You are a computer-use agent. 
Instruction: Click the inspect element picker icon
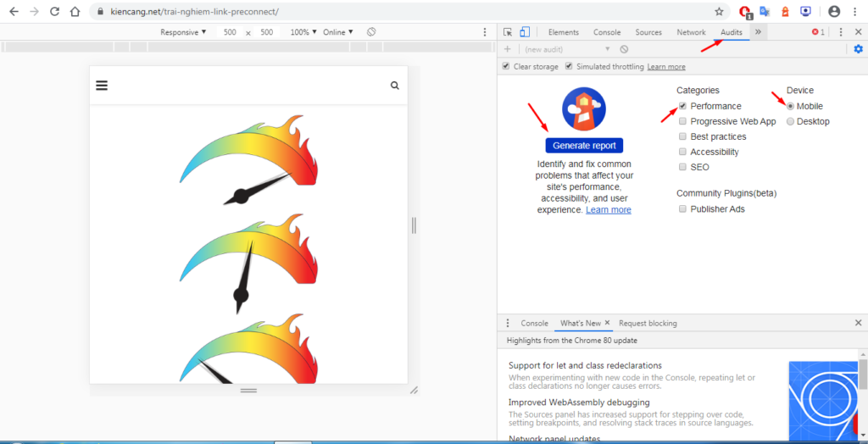[508, 32]
